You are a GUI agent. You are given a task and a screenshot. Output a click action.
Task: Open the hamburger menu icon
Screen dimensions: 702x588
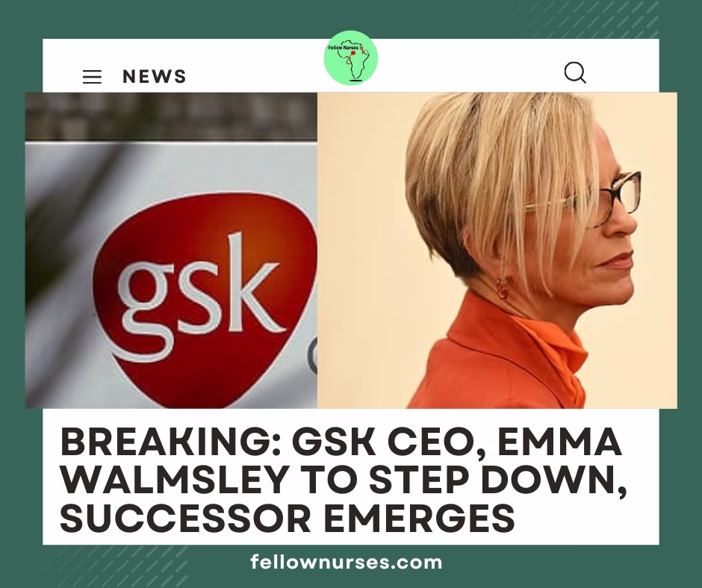(92, 77)
